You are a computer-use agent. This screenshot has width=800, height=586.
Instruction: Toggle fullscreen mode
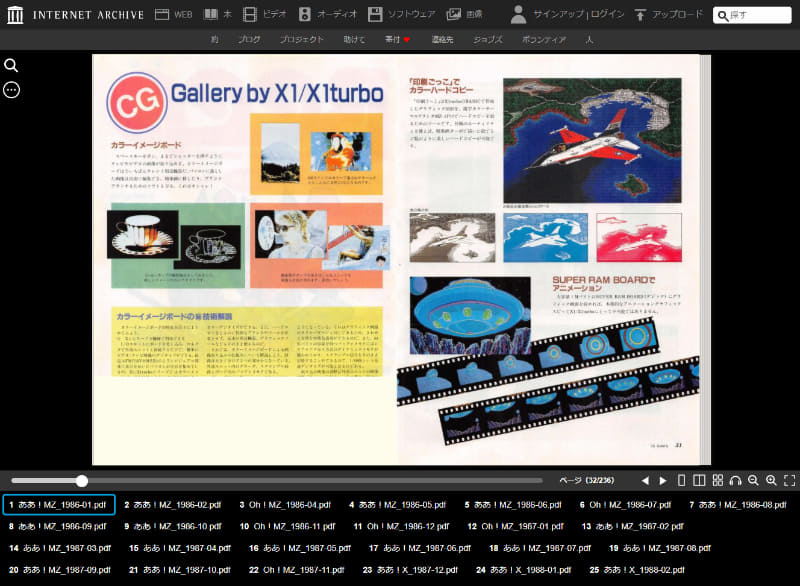(790, 480)
